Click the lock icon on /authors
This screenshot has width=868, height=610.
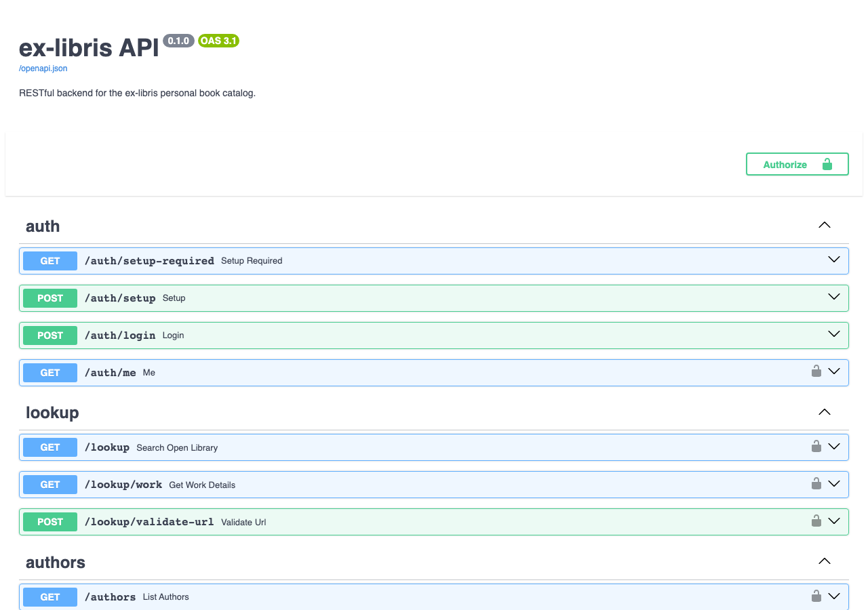pos(816,596)
